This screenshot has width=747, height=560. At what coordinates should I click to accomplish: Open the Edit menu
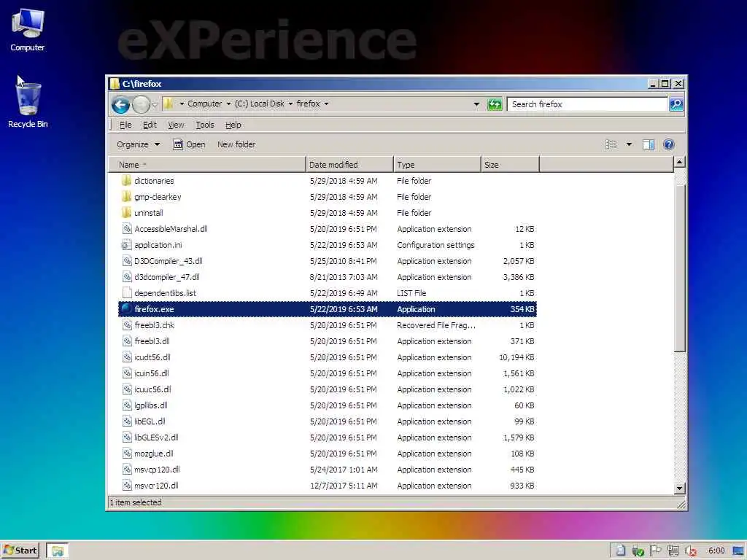click(150, 125)
